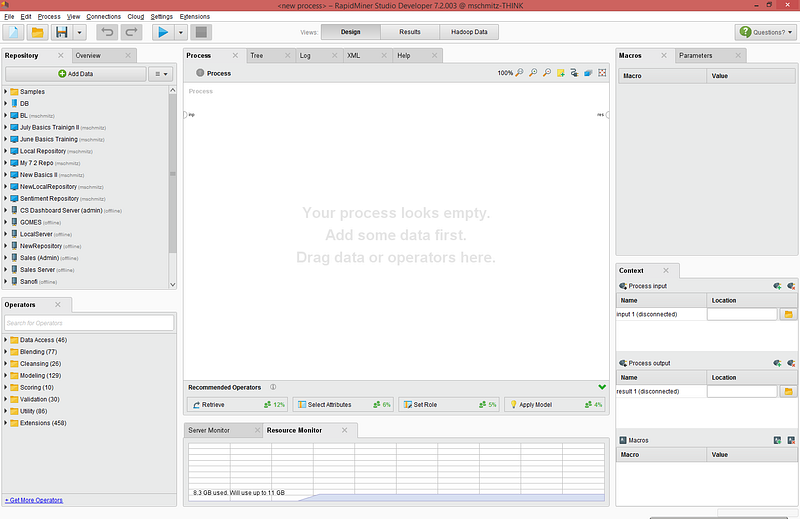Undo the last action
The image size is (800, 519).
click(x=107, y=32)
